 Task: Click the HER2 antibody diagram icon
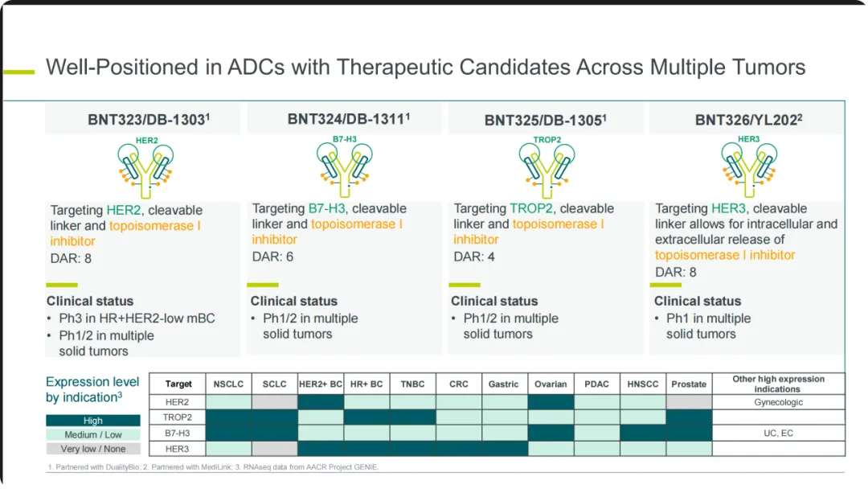[x=145, y=166]
